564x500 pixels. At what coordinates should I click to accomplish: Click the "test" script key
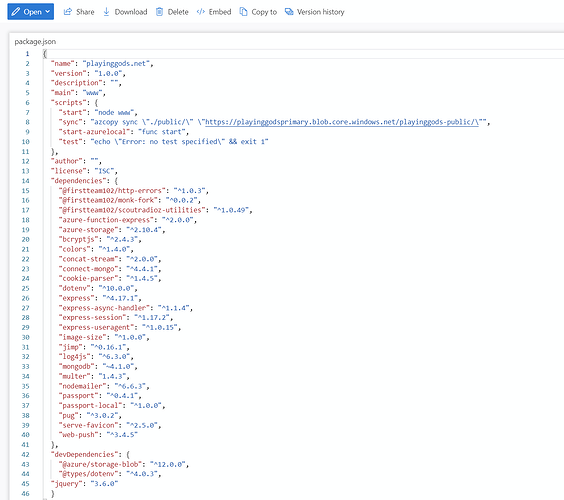coord(70,141)
